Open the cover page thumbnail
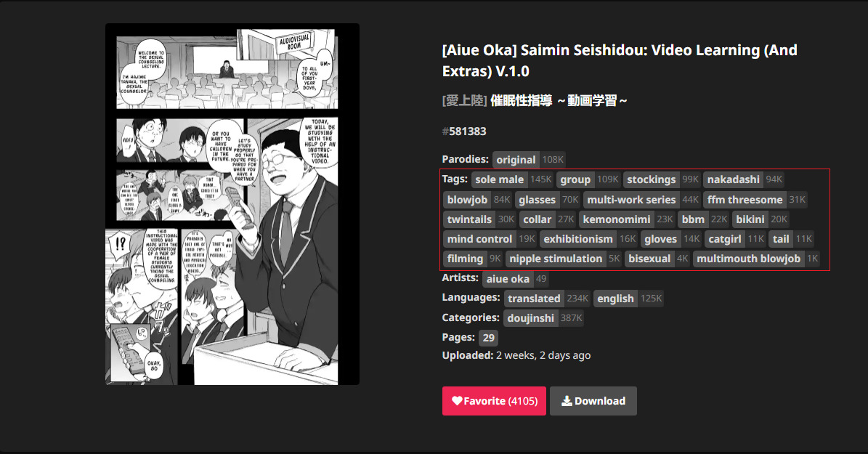This screenshot has height=454, width=868. click(232, 204)
